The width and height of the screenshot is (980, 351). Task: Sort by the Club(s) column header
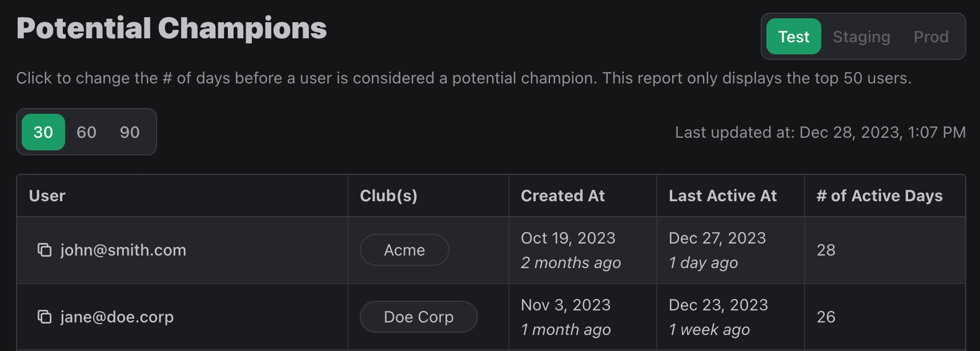tap(388, 196)
